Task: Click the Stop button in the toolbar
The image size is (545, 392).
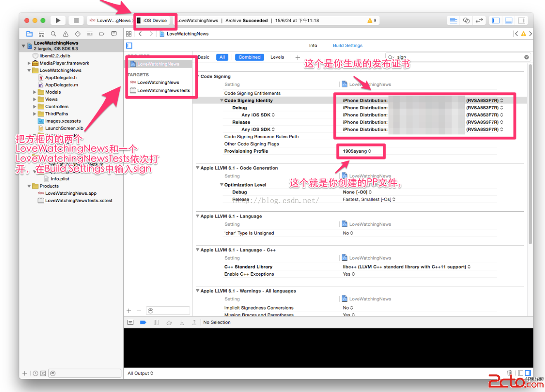Action: point(76,20)
